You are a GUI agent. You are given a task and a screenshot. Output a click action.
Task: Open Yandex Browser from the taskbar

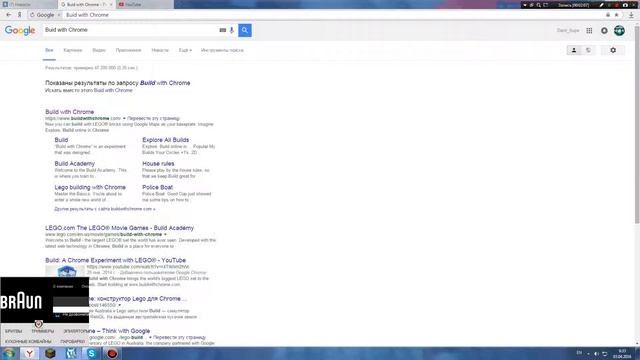pyautogui.click(x=29, y=353)
